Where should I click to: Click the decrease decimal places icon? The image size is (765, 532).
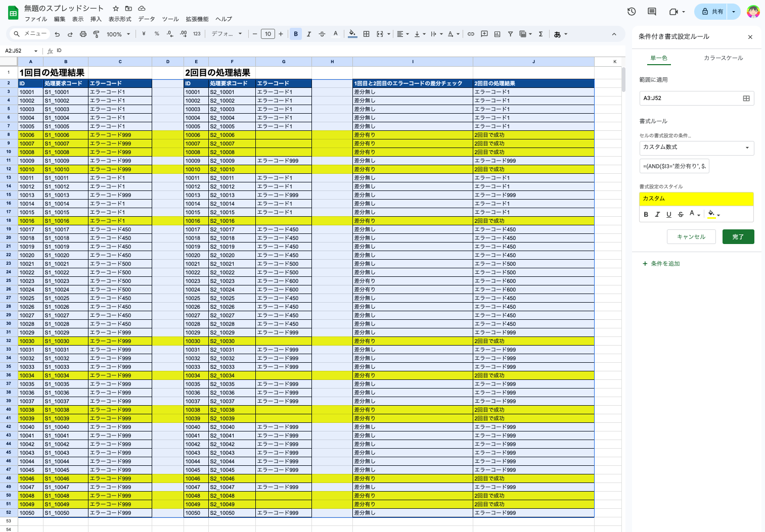(x=170, y=34)
